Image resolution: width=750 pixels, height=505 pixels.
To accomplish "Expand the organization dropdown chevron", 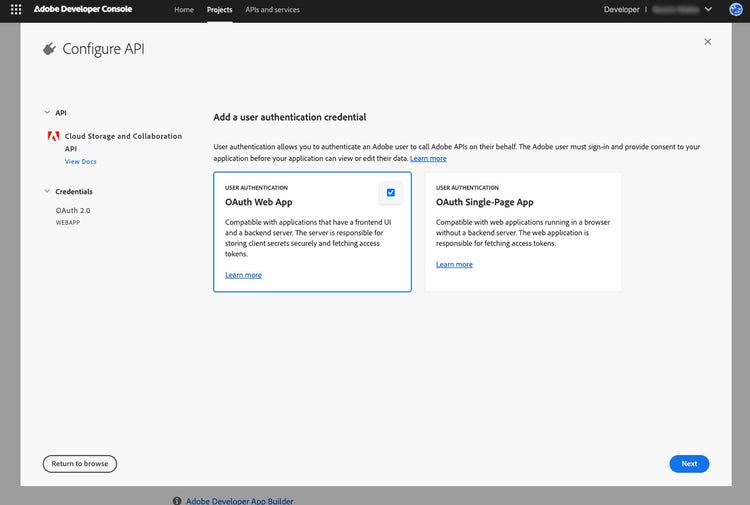I will click(708, 9).
